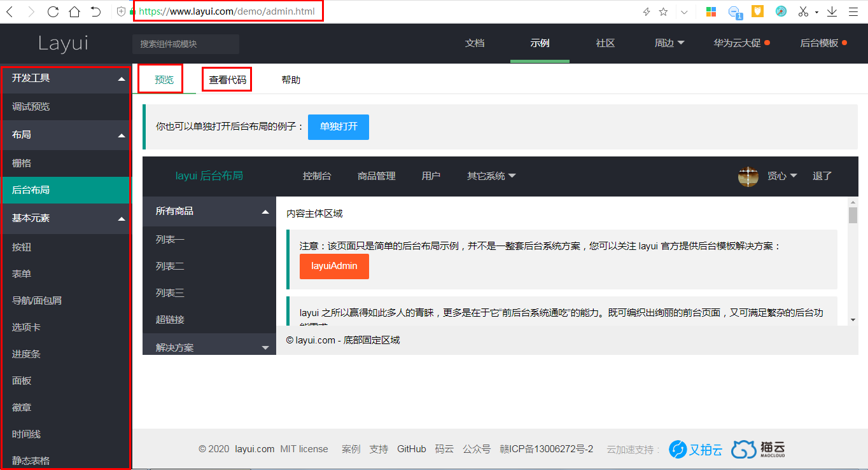The width and height of the screenshot is (868, 470).
Task: Switch to the 帮助 tab
Action: click(x=291, y=80)
